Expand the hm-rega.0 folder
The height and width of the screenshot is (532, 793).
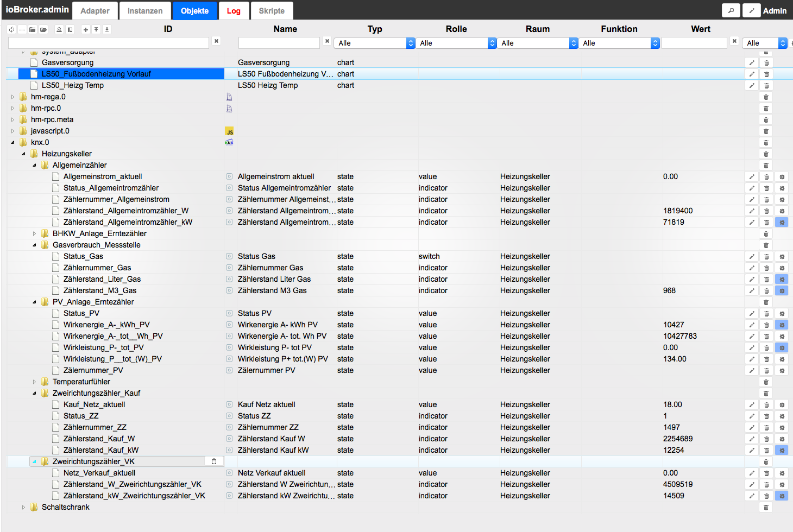12,97
